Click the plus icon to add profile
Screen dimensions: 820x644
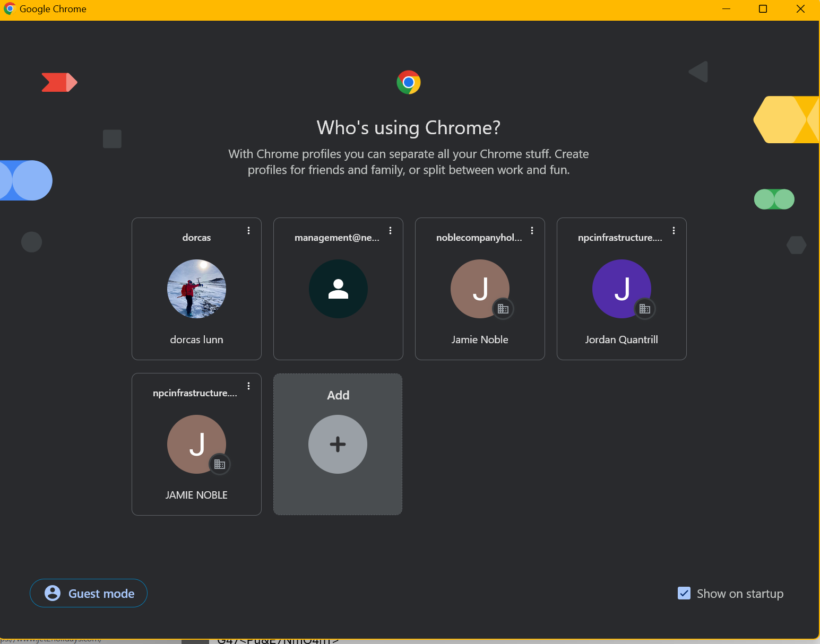pos(338,444)
